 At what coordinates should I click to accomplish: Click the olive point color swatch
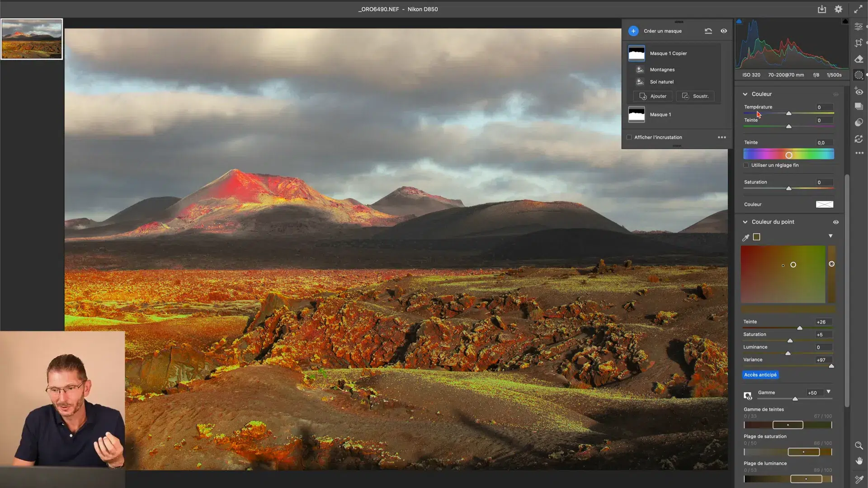(756, 237)
